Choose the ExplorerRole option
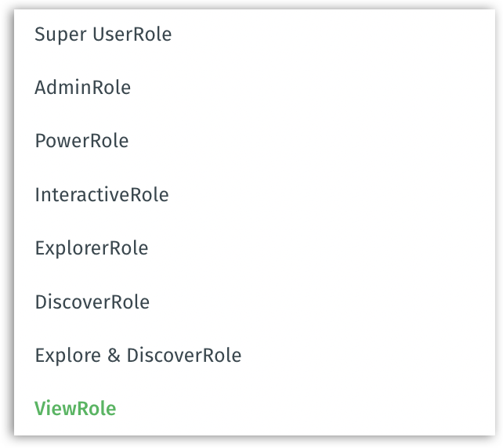Image resolution: width=503 pixels, height=448 pixels. [x=255, y=248]
